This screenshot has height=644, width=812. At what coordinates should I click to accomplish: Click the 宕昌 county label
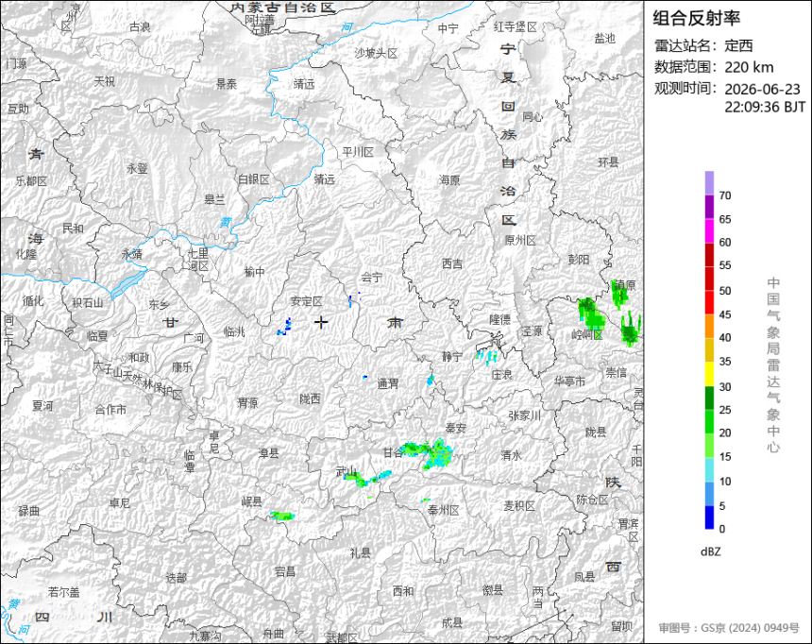[285, 571]
